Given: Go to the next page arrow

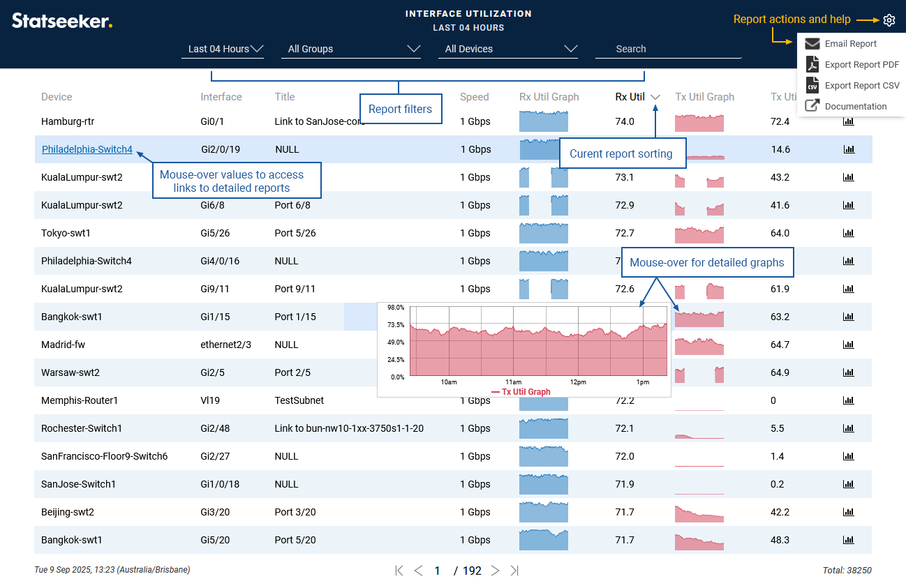Looking at the screenshot, I should pyautogui.click(x=496, y=571).
